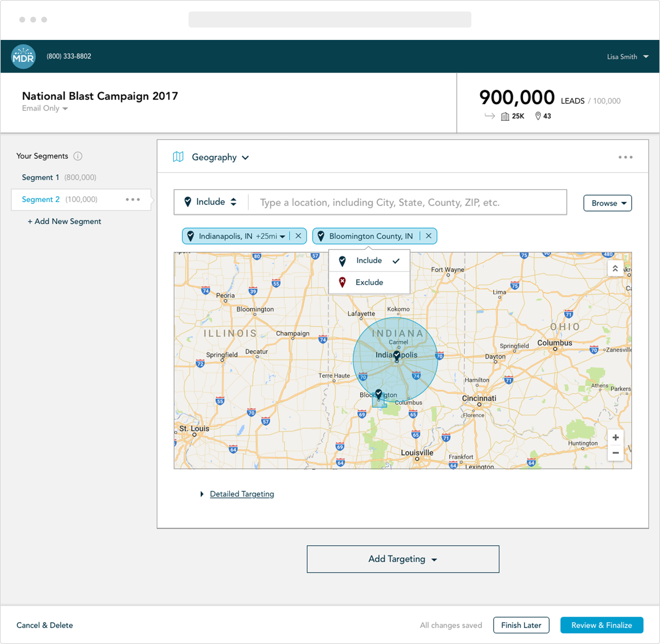Open the radius dropdown on Indianapolis, IN chip

click(283, 236)
